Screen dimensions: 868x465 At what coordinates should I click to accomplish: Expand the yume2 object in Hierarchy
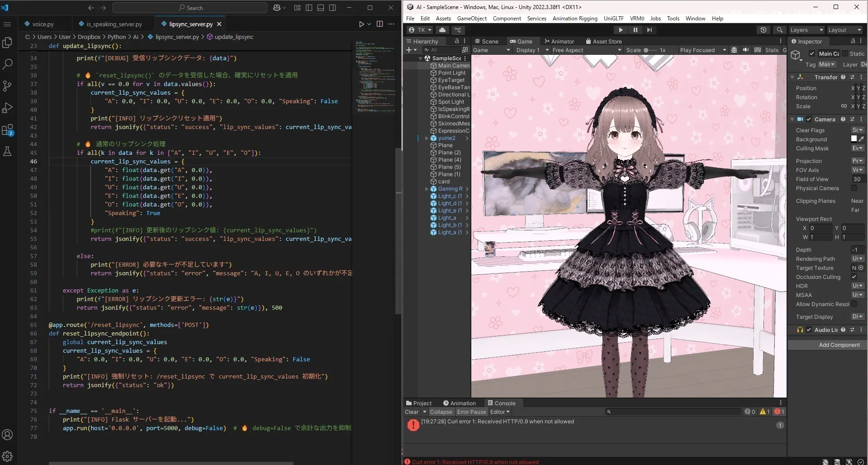427,138
